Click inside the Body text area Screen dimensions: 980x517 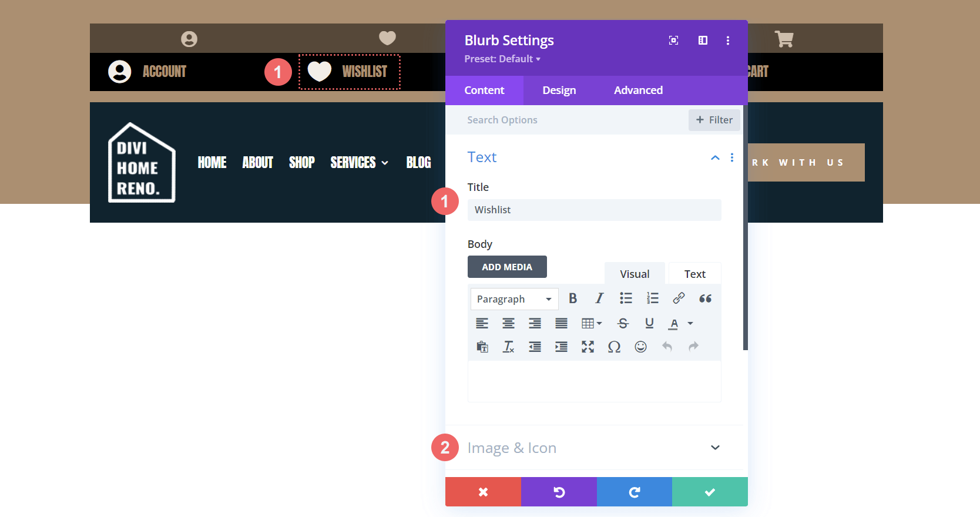[x=594, y=381]
